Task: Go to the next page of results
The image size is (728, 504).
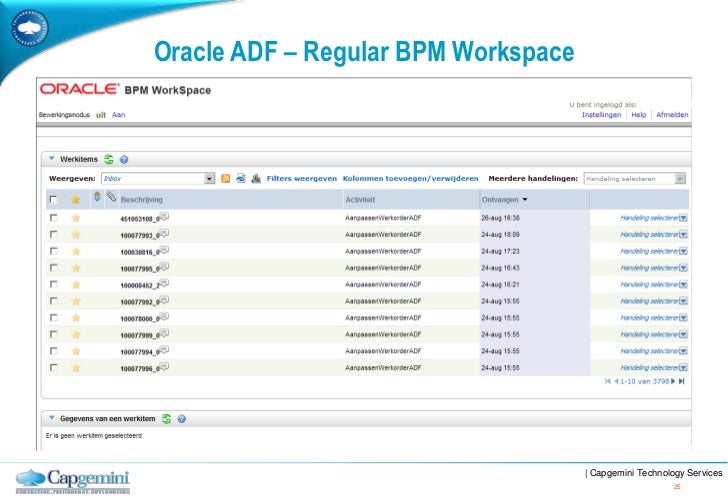Action: (x=673, y=381)
